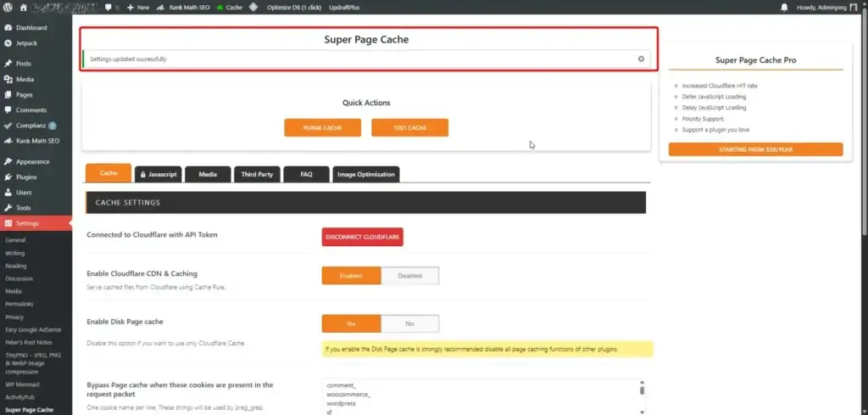Select Yes for Disk Page cache
Screen dimensions: 868x415
[351, 323]
